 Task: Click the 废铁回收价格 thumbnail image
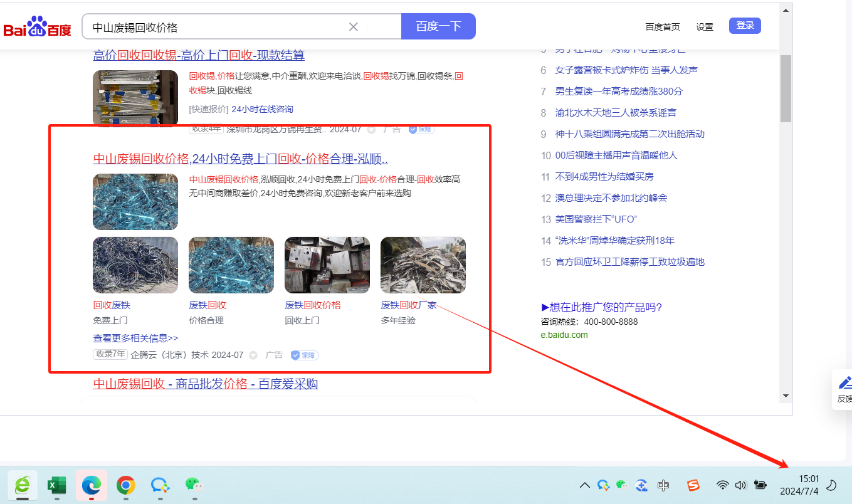tap(327, 265)
